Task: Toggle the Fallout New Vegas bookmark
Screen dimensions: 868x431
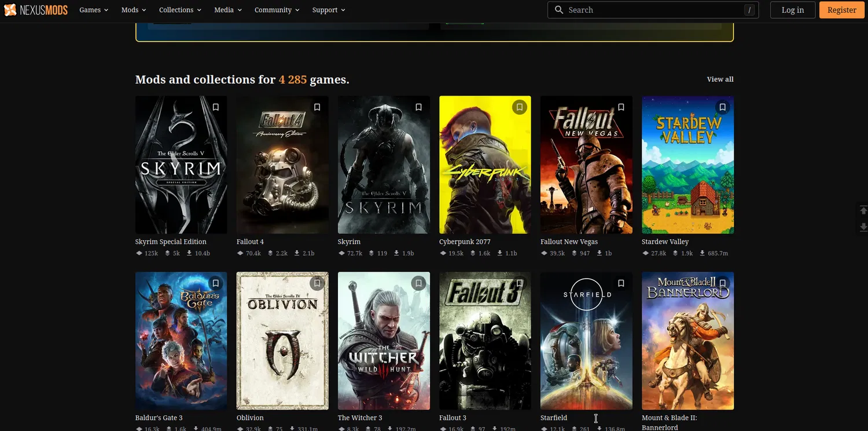Action: coord(621,107)
